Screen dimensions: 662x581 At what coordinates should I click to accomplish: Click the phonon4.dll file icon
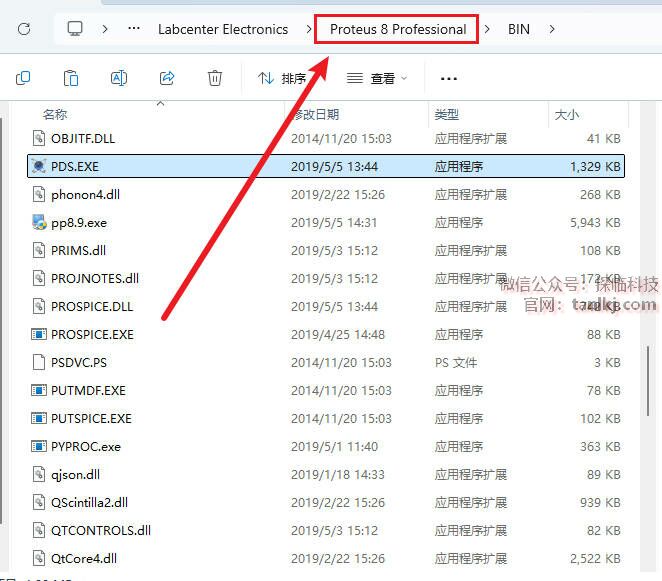tap(39, 194)
